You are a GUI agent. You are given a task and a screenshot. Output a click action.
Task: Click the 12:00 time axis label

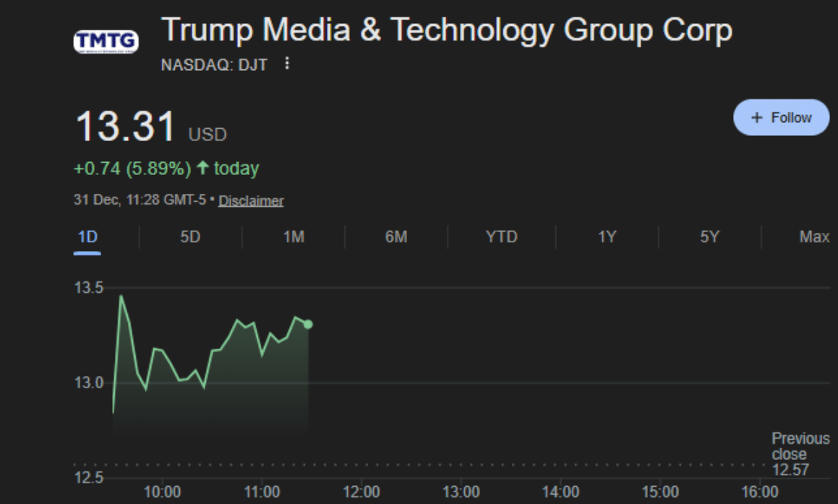(361, 492)
